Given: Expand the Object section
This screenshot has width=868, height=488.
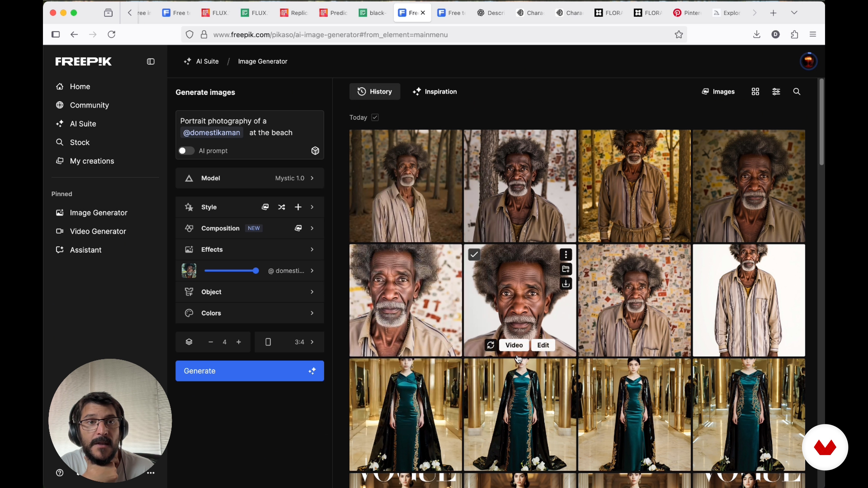Looking at the screenshot, I should [250, 292].
